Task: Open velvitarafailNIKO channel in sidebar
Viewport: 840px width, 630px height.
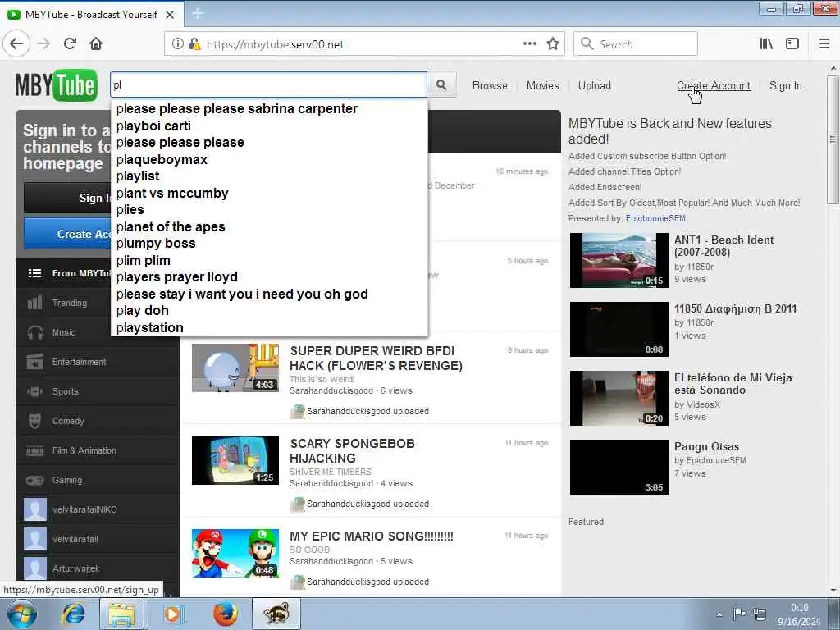Action: (98, 509)
